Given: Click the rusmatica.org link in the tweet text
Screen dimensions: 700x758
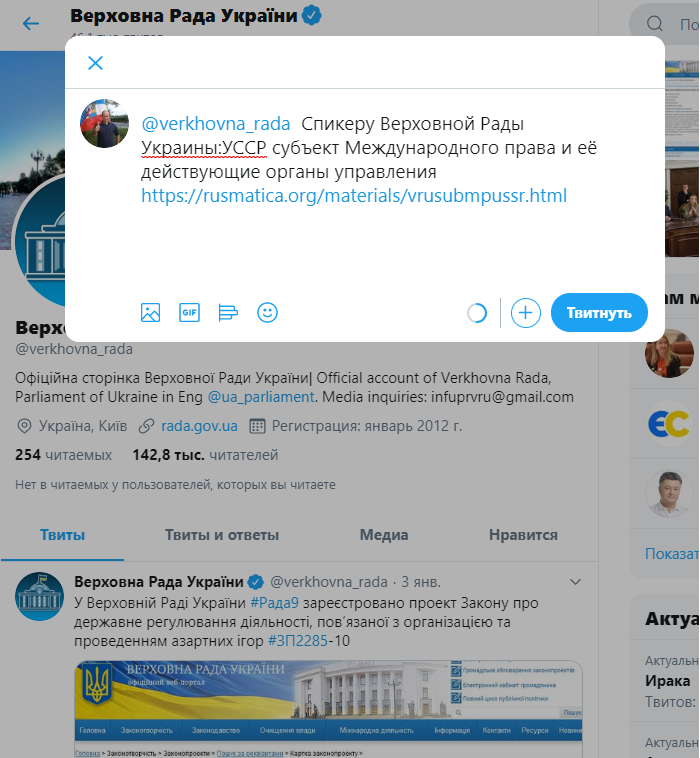Looking at the screenshot, I should [354, 196].
